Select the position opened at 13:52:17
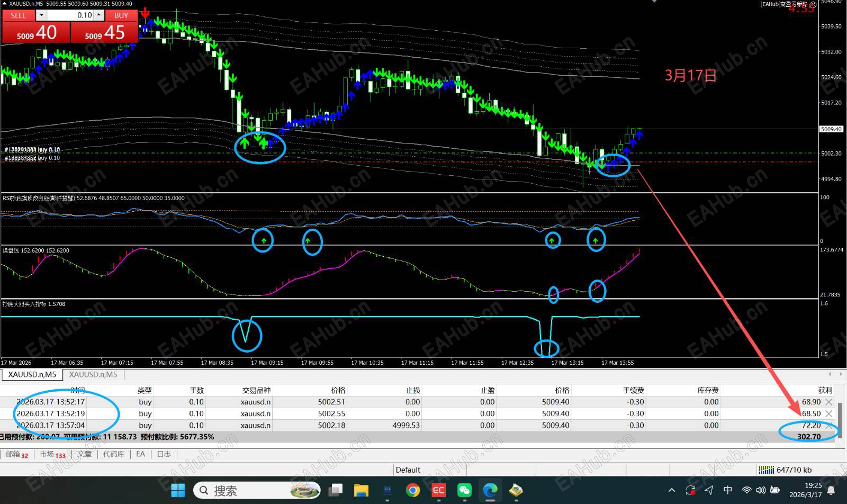This screenshot has height=504, width=847. click(x=417, y=402)
